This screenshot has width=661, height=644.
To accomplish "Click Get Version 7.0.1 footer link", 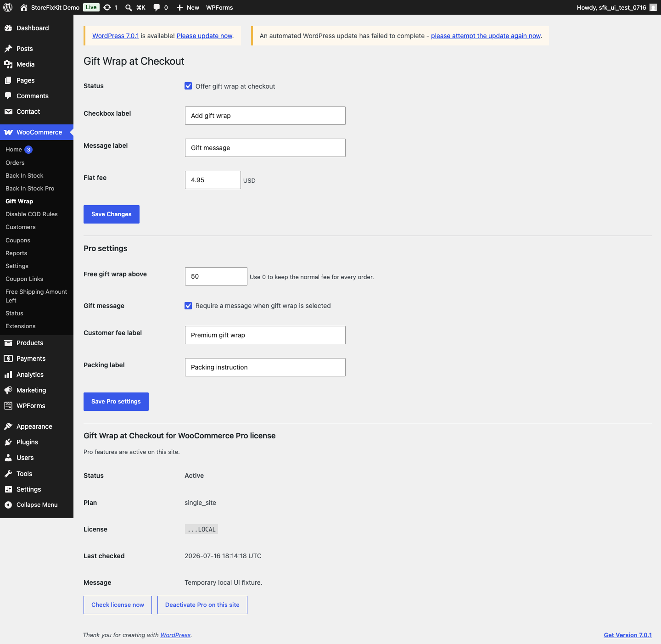I will [x=627, y=635].
